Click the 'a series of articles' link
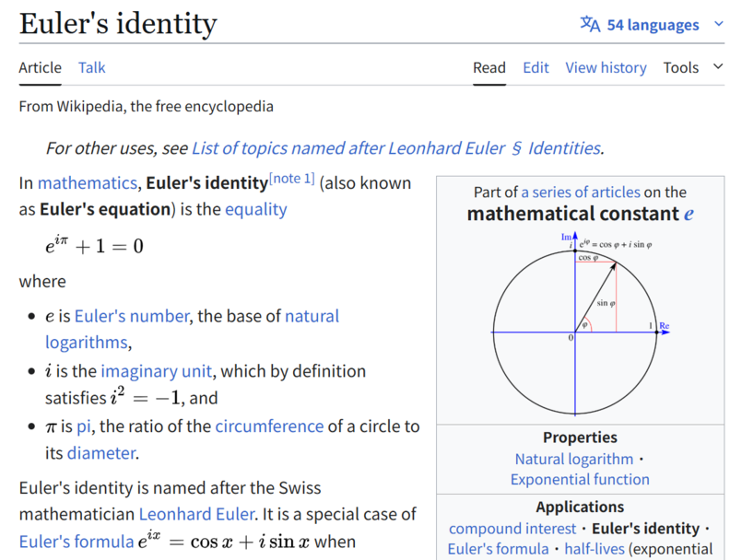The width and height of the screenshot is (730, 560). (x=581, y=192)
